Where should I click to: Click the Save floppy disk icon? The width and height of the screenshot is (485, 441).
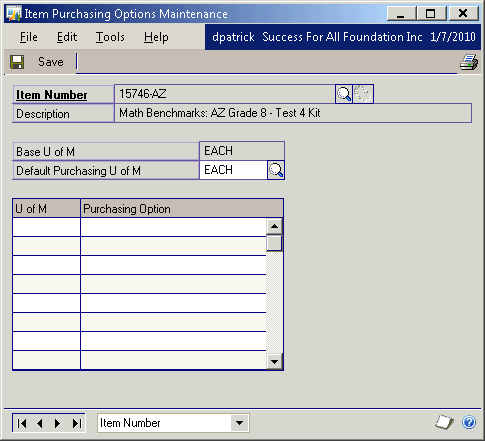coord(17,62)
